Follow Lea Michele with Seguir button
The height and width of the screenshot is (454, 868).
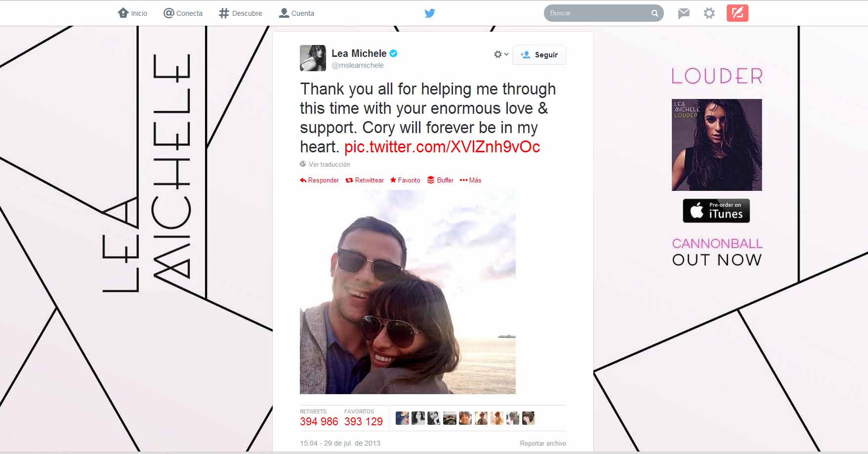(539, 55)
